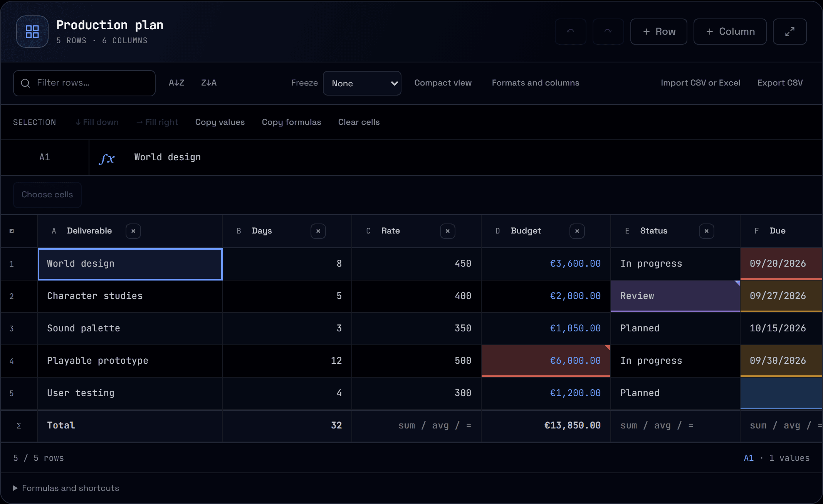Click the Due column header
Viewport: 823px width, 504px height.
click(781, 231)
